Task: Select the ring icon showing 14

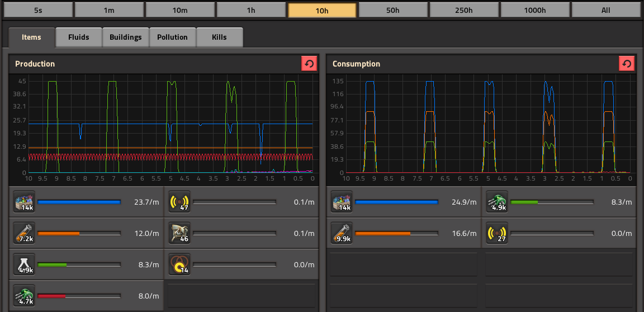Action: (179, 264)
